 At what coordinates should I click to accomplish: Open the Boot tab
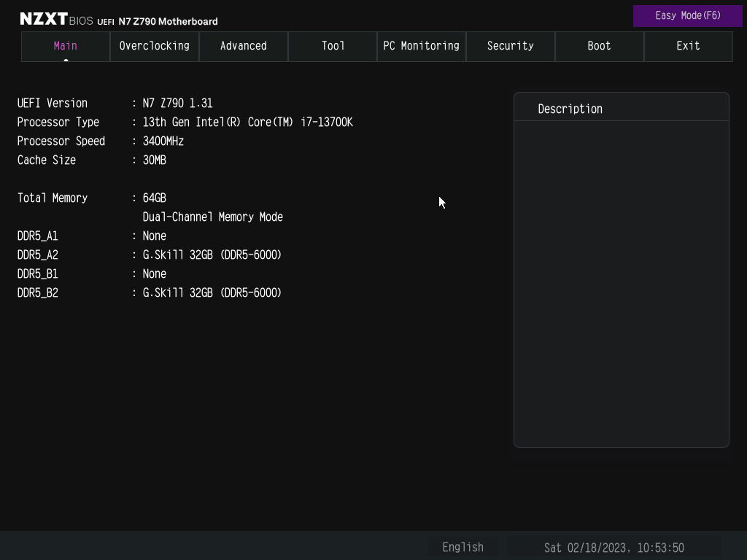coord(600,46)
